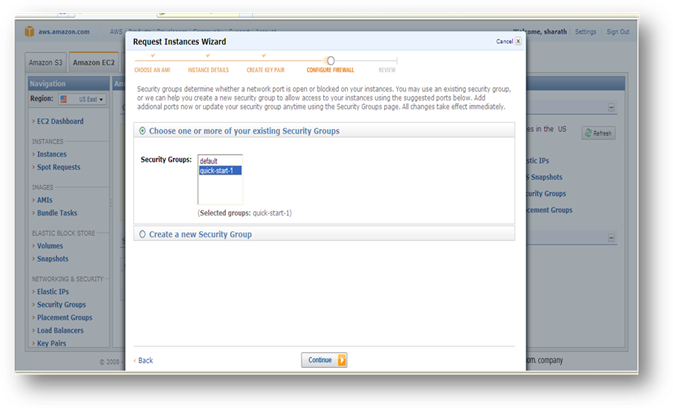Viewport: 673px width, 408px height.
Task: Open Volumes in the navigation panel
Action: click(50, 246)
